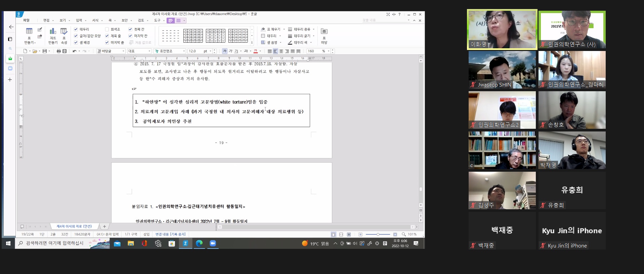Toggle bold 가 formatting
The height and width of the screenshot is (274, 644).
(225, 51)
